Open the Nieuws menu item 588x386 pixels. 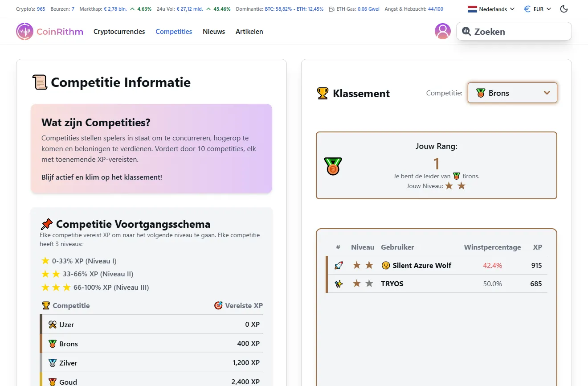[214, 31]
